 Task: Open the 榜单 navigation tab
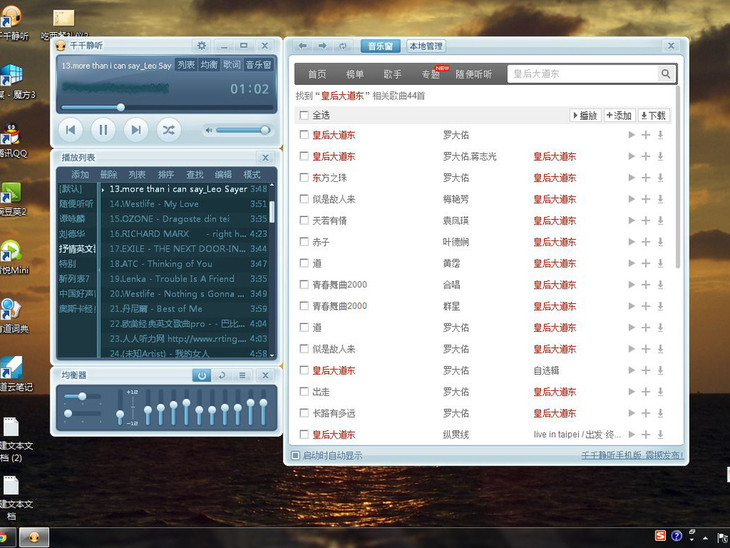coord(355,74)
